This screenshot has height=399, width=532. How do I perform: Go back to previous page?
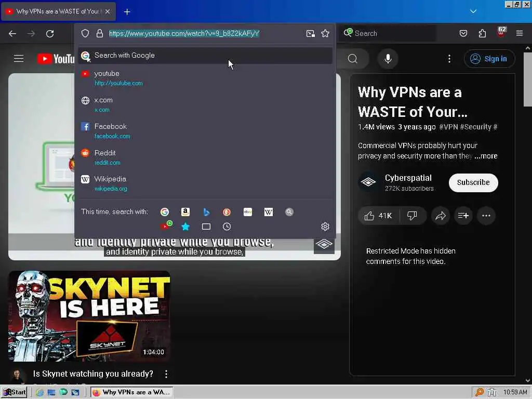[12, 33]
